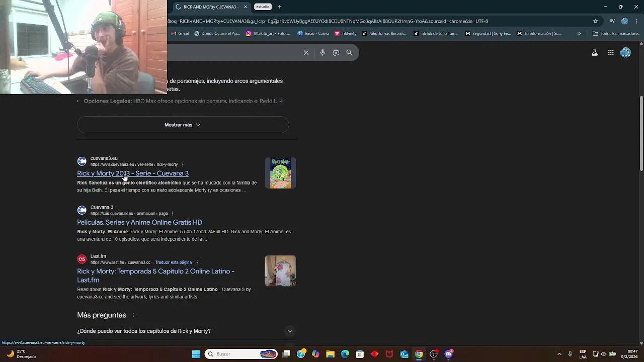The width and height of the screenshot is (644, 362).
Task: Open weather widget 25°C Despejado
Action: (21, 354)
